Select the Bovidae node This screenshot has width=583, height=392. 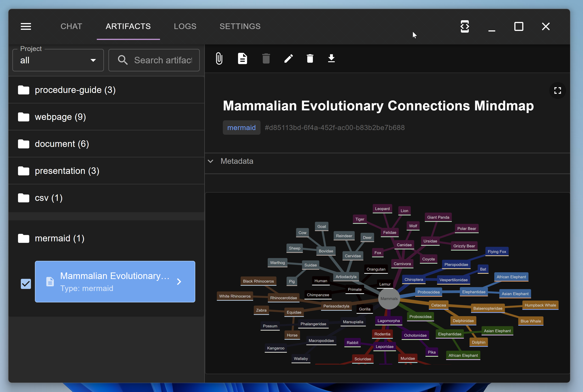point(326,251)
